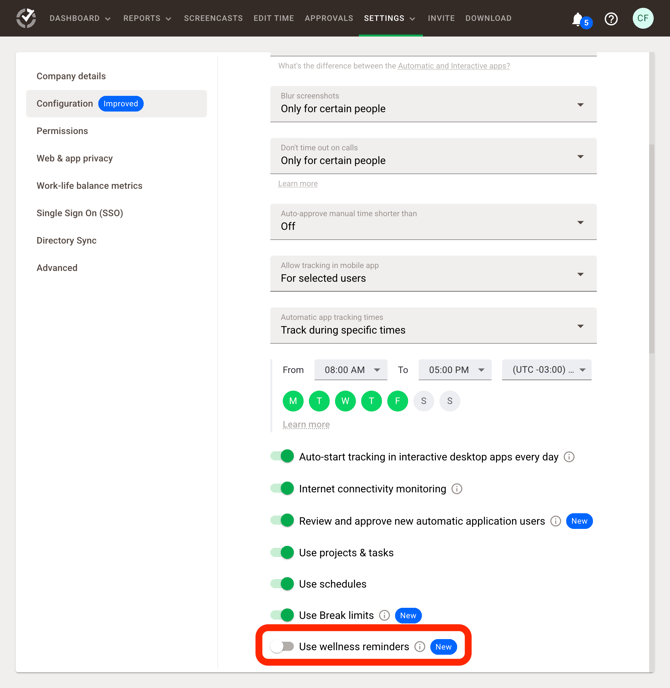Select the Saturday day circle
The image size is (670, 688).
(x=424, y=401)
